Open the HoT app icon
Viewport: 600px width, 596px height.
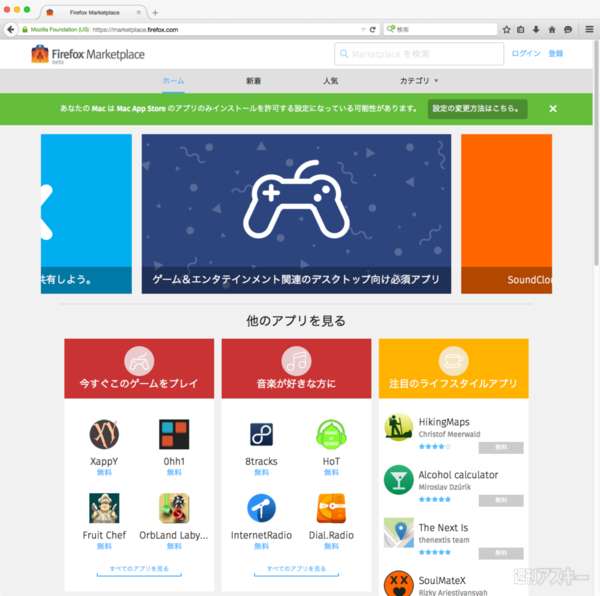pos(331,434)
